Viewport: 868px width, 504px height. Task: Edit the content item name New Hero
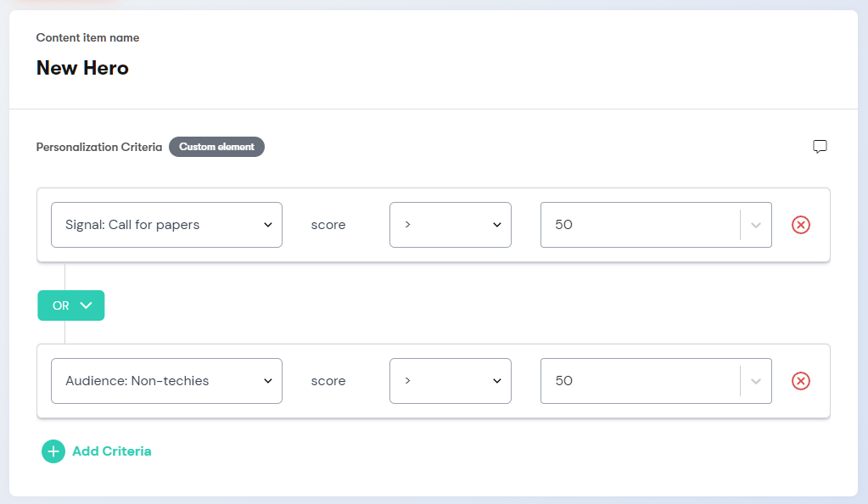pyautogui.click(x=82, y=68)
